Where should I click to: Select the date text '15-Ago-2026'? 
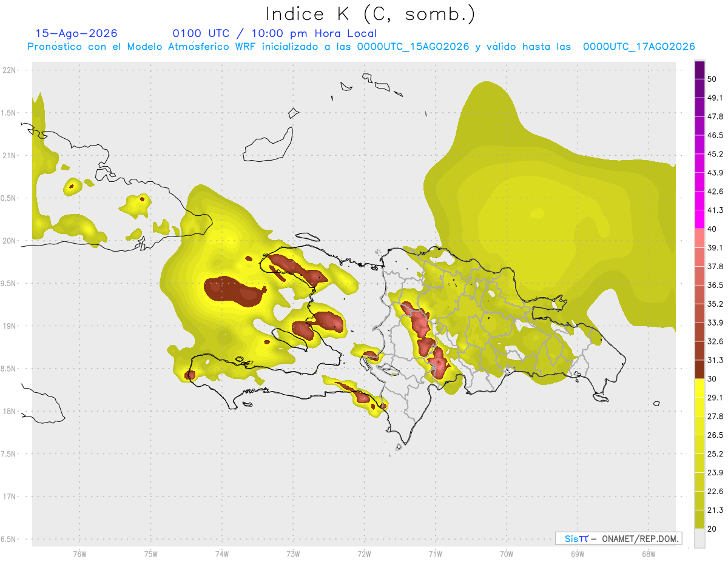point(76,33)
